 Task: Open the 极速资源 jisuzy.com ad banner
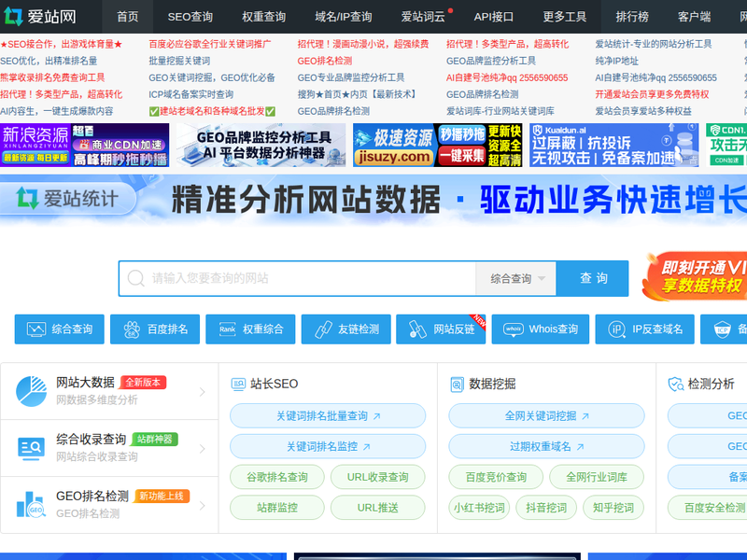click(x=437, y=146)
